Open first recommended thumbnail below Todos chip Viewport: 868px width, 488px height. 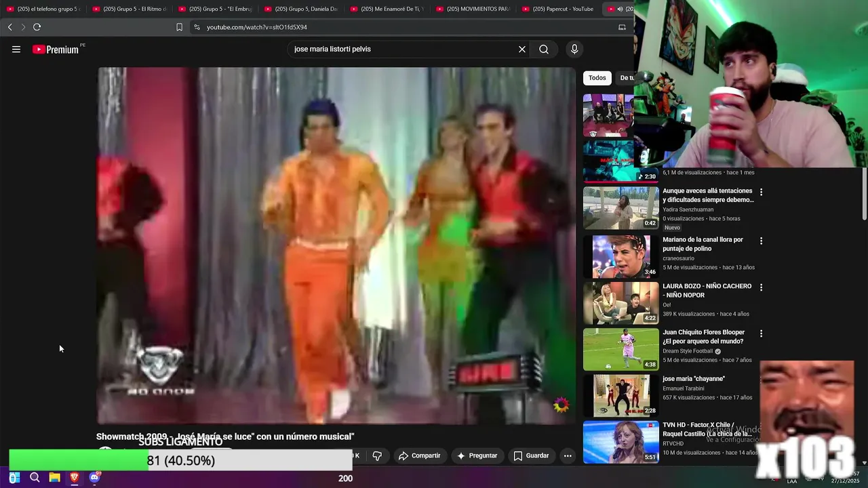[608, 115]
